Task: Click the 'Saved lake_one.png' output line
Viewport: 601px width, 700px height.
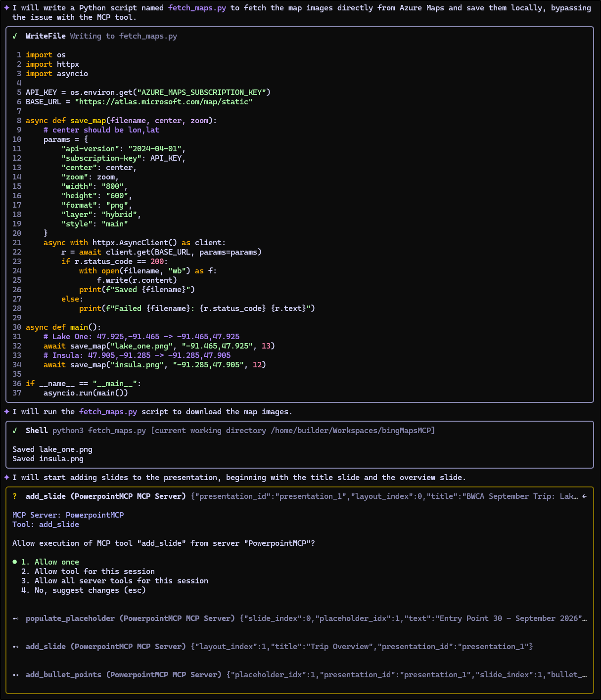Action: pos(52,449)
